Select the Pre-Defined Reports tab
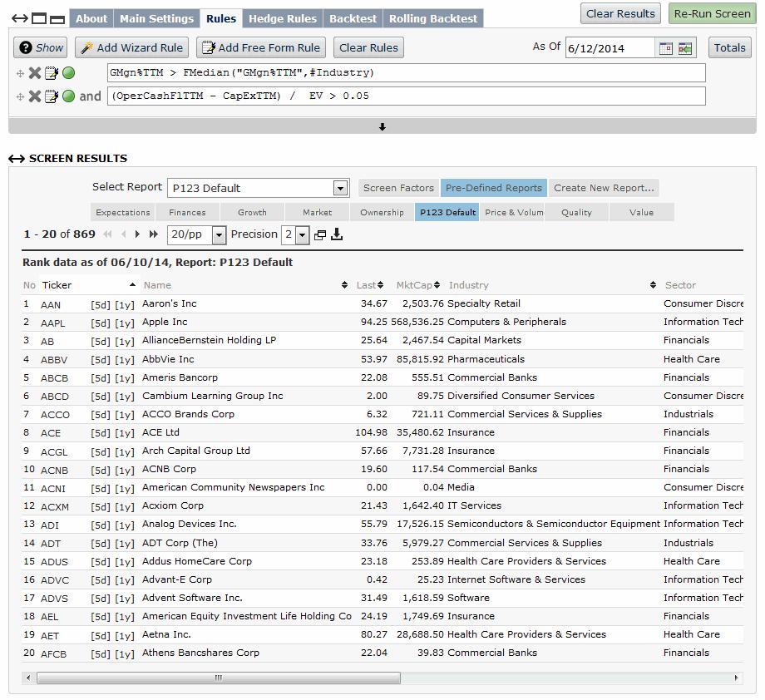 click(x=493, y=188)
